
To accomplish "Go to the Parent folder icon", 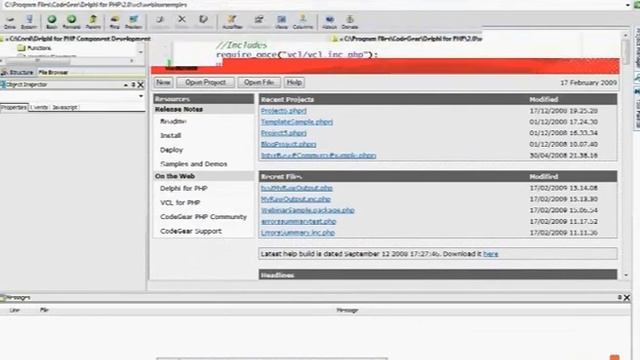I will (93, 22).
